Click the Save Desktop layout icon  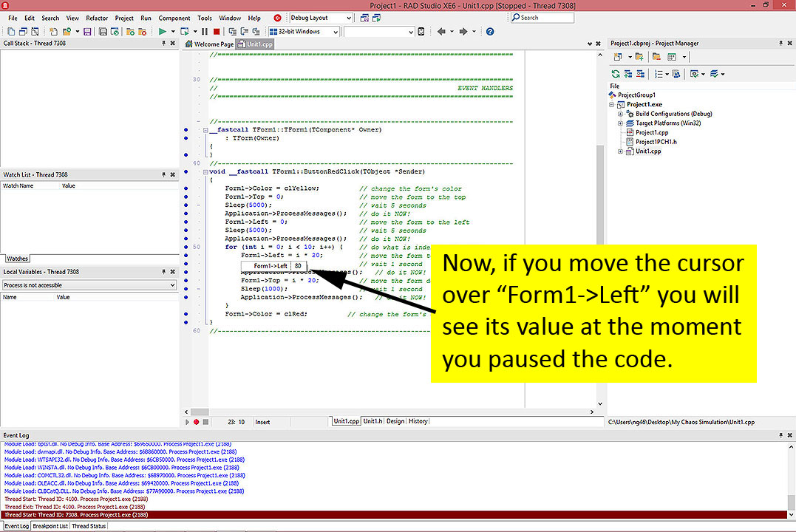(x=364, y=18)
